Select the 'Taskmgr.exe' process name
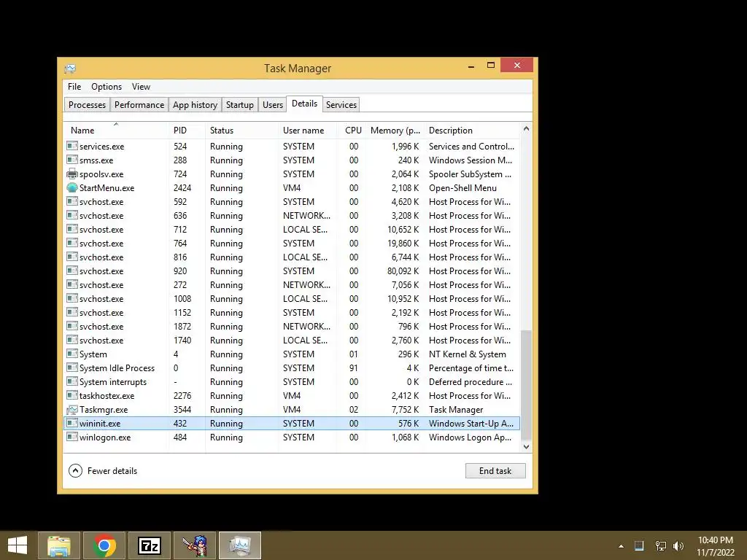Viewport: 747px width, 560px height. pos(104,410)
